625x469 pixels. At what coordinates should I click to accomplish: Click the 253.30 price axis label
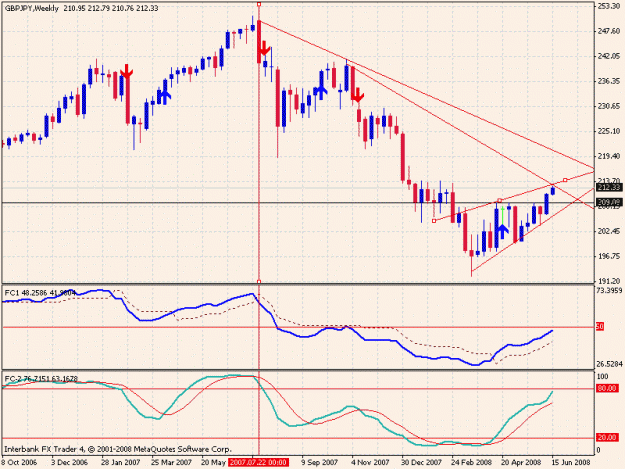point(609,6)
